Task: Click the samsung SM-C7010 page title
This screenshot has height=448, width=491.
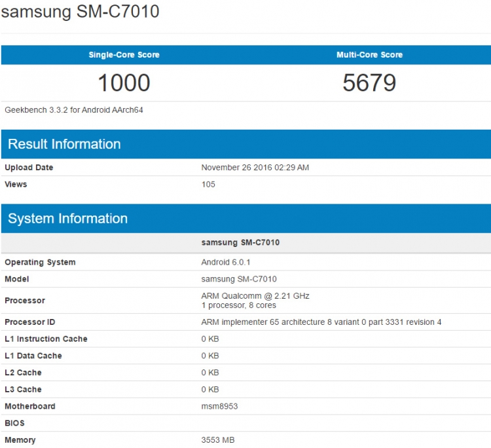Action: [x=81, y=12]
